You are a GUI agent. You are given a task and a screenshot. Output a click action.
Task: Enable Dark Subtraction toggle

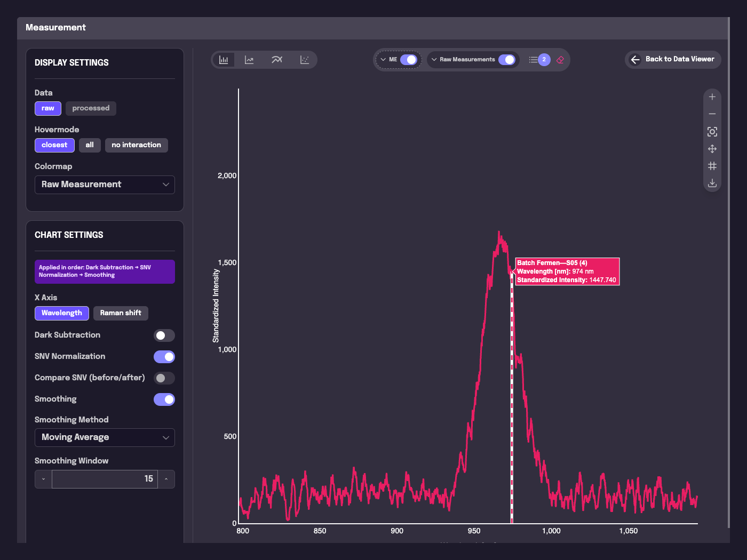click(164, 335)
